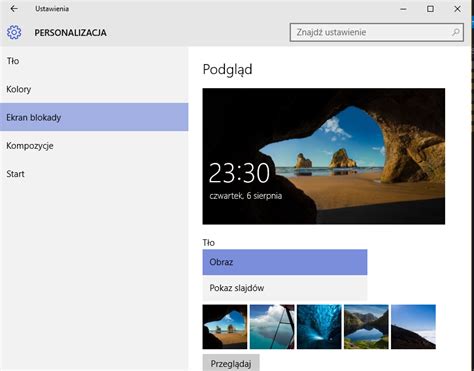Open the Tło section
Image resolution: width=474 pixels, height=371 pixels.
(94, 61)
